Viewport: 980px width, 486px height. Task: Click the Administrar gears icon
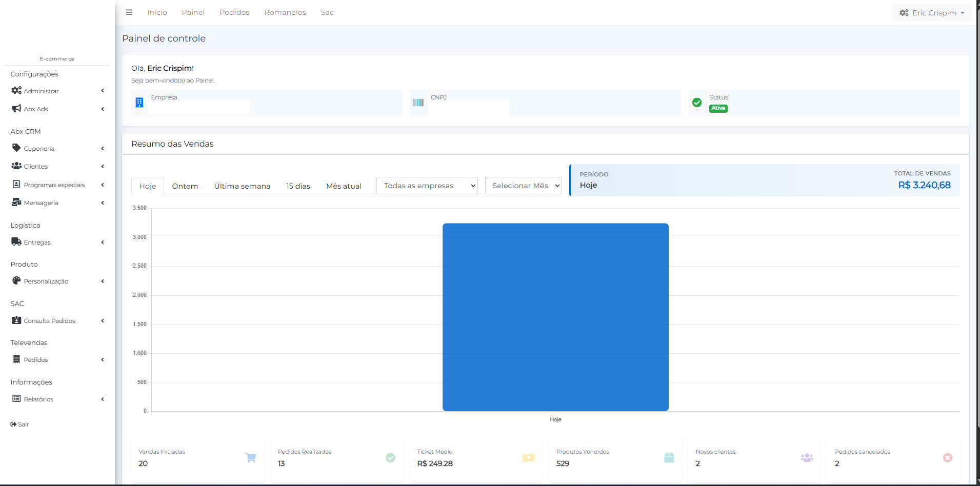pos(16,91)
